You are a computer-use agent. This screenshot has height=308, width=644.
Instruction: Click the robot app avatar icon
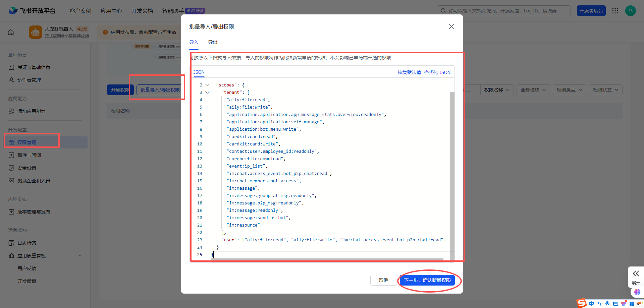tap(36, 32)
